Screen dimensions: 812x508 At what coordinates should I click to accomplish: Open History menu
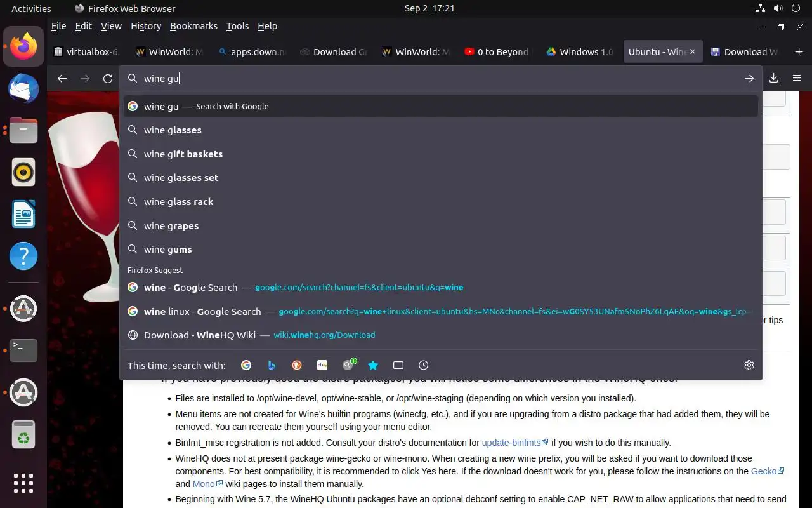146,26
